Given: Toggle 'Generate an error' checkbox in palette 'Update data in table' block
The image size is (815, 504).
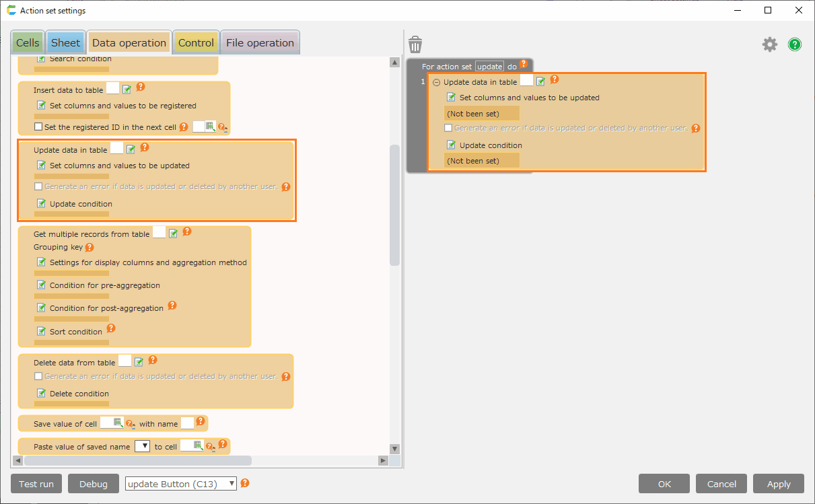Looking at the screenshot, I should [x=38, y=186].
